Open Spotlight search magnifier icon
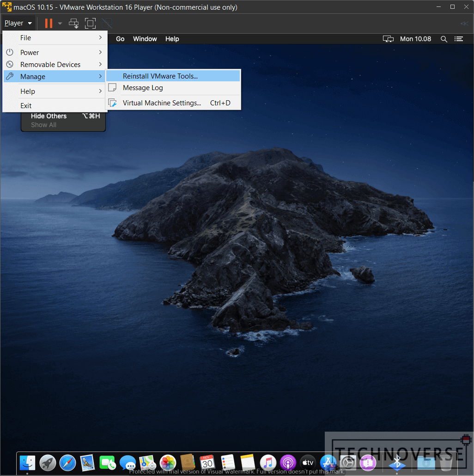The width and height of the screenshot is (474, 476). (444, 39)
